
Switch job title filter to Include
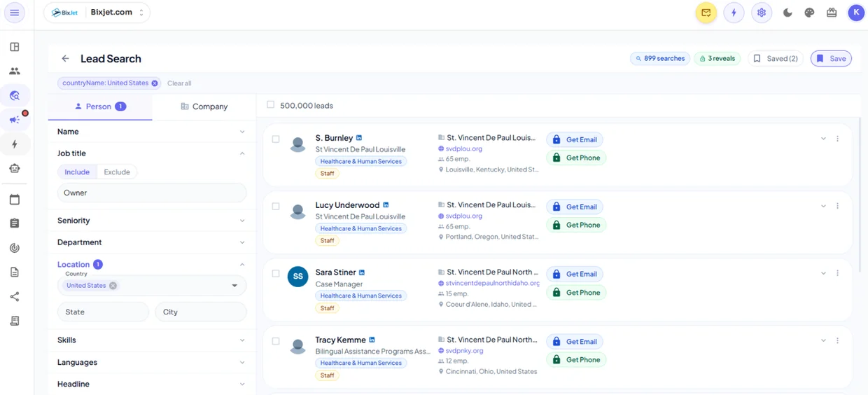click(x=77, y=172)
